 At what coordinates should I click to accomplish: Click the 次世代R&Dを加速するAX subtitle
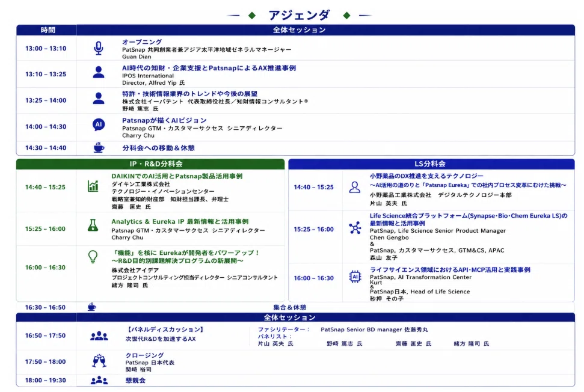[161, 338]
